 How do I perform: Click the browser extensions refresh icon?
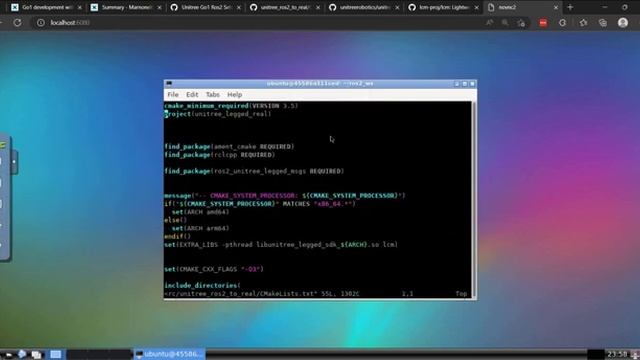tap(562, 23)
